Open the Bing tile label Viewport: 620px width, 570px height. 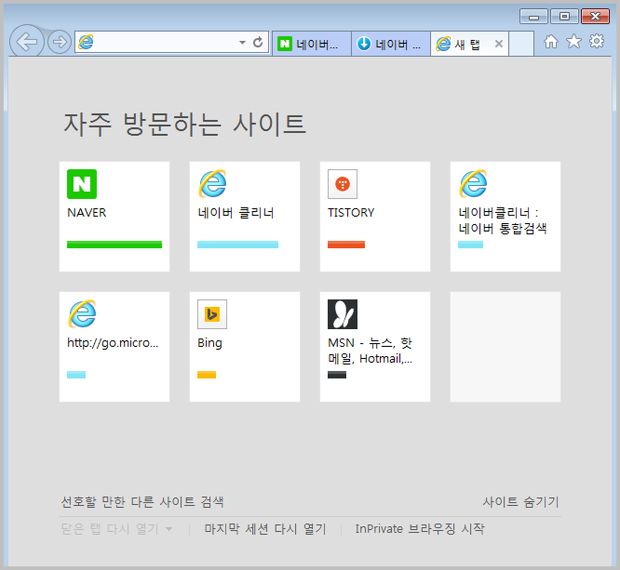pyautogui.click(x=210, y=343)
